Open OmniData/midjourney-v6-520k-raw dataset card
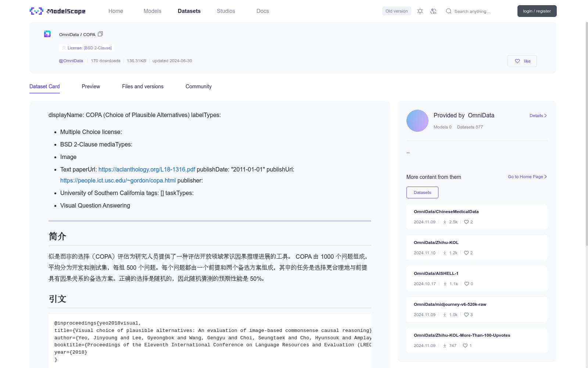Screen dimensions: 588x368 pos(477,309)
